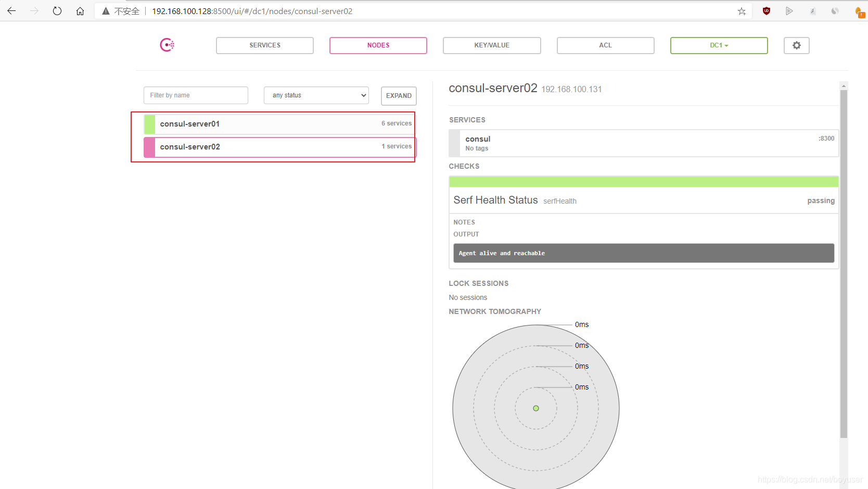Click the right panel vertical scrollbar
Screen dimensions: 868x489
point(844,264)
